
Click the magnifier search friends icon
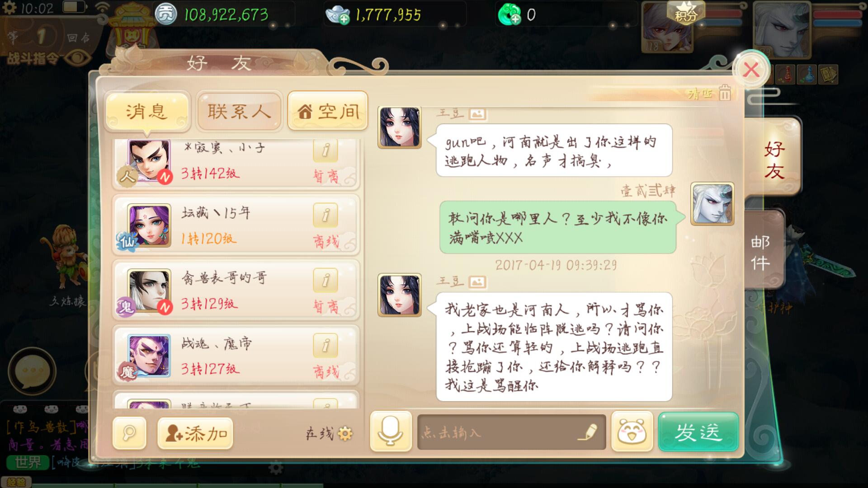pyautogui.click(x=129, y=433)
